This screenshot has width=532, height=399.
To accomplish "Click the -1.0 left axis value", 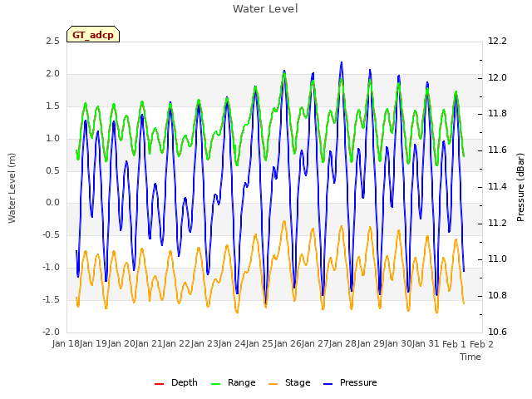I will (51, 268).
